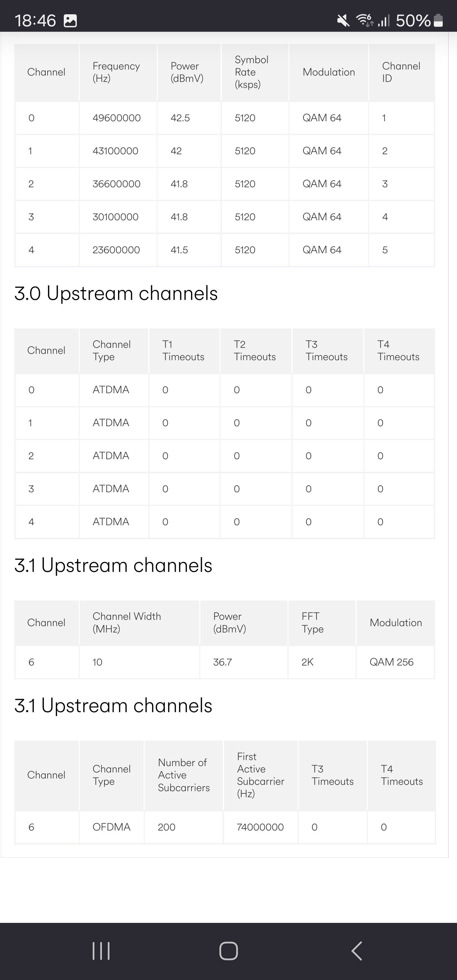Tap the Symbol Rate (ksps) header
457x980 pixels.
point(252,72)
